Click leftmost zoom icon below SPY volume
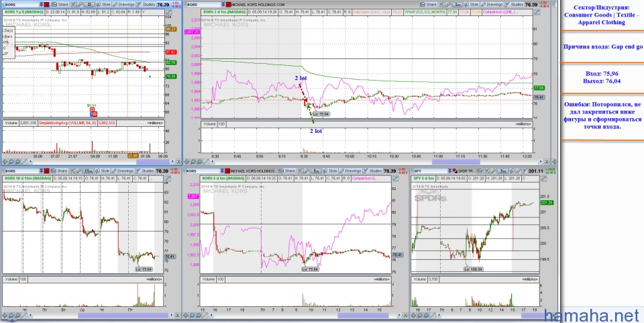The width and height of the screenshot is (644, 323). coord(414,315)
